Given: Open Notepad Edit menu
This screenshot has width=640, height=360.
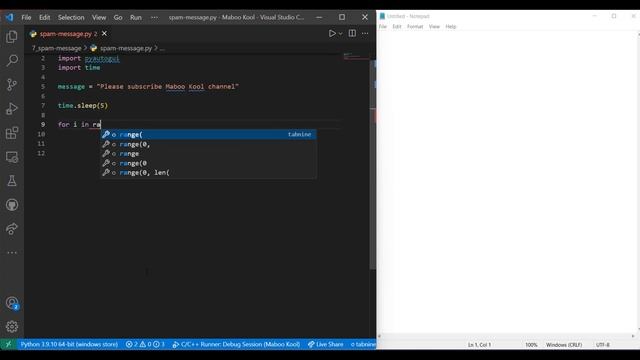Looking at the screenshot, I should pyautogui.click(x=397, y=27).
